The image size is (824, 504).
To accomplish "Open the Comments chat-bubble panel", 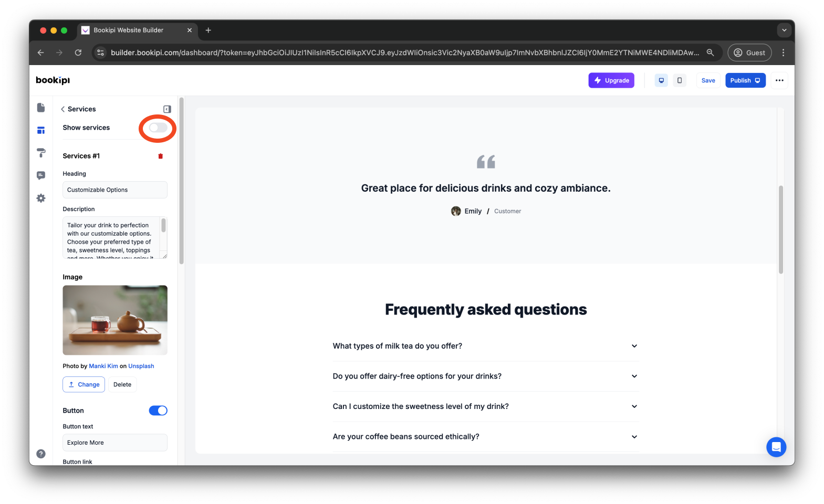I will click(41, 175).
